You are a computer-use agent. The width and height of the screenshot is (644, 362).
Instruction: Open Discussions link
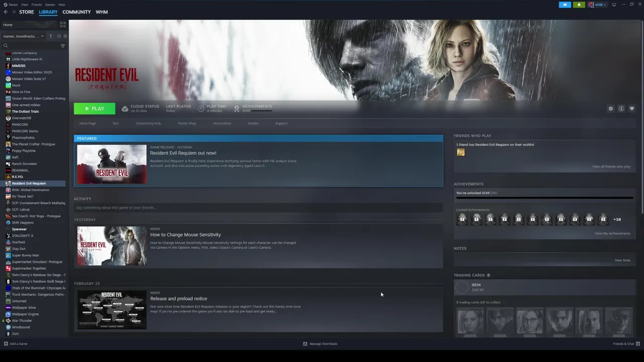click(222, 123)
